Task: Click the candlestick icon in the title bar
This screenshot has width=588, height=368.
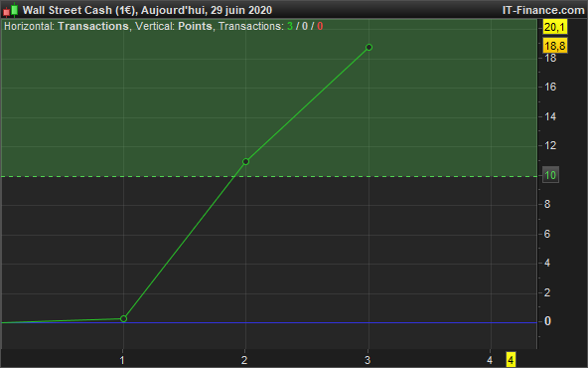Action: [x=11, y=10]
